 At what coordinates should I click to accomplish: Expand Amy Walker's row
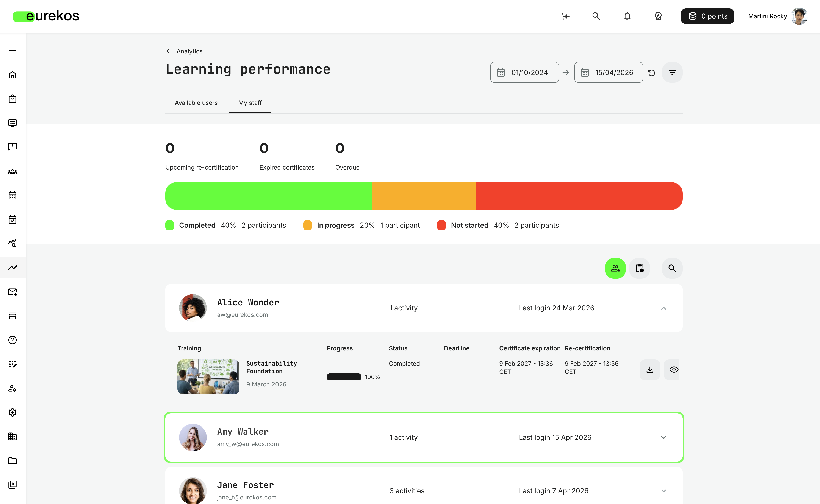[664, 437]
